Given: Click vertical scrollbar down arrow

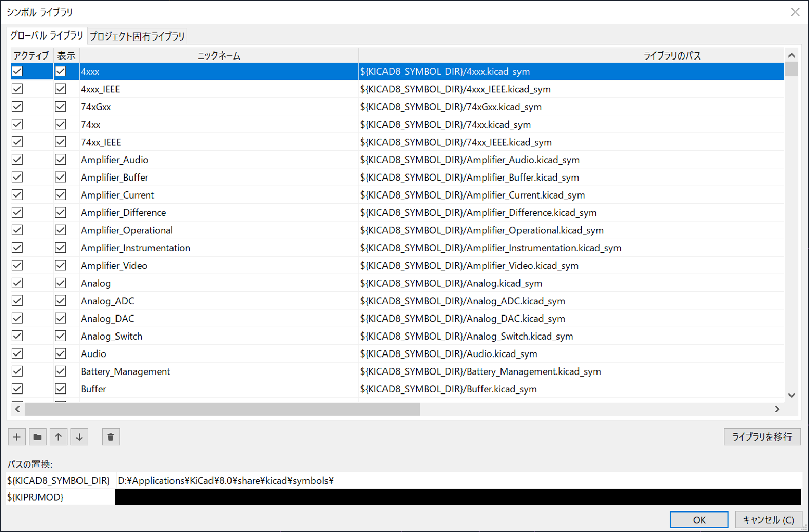Looking at the screenshot, I should (792, 395).
